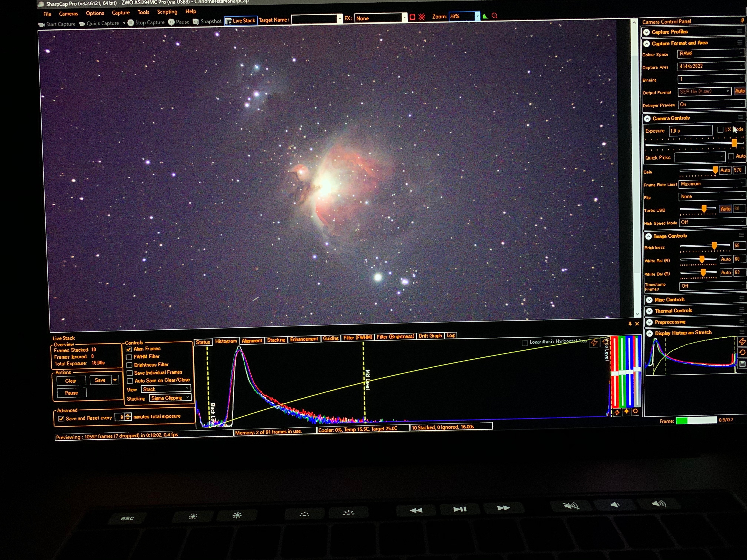Click the red selection area rectangle icon
The width and height of the screenshot is (747, 560).
point(412,17)
